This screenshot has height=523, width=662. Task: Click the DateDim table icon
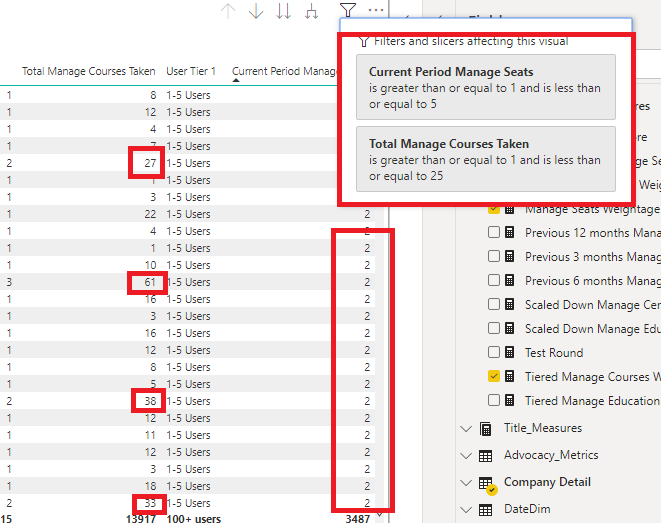coord(486,510)
